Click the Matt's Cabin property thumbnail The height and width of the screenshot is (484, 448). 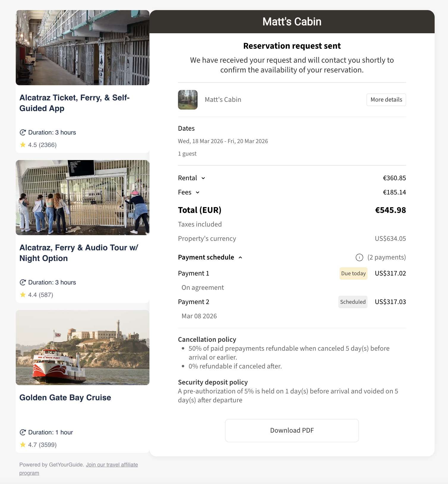(188, 100)
